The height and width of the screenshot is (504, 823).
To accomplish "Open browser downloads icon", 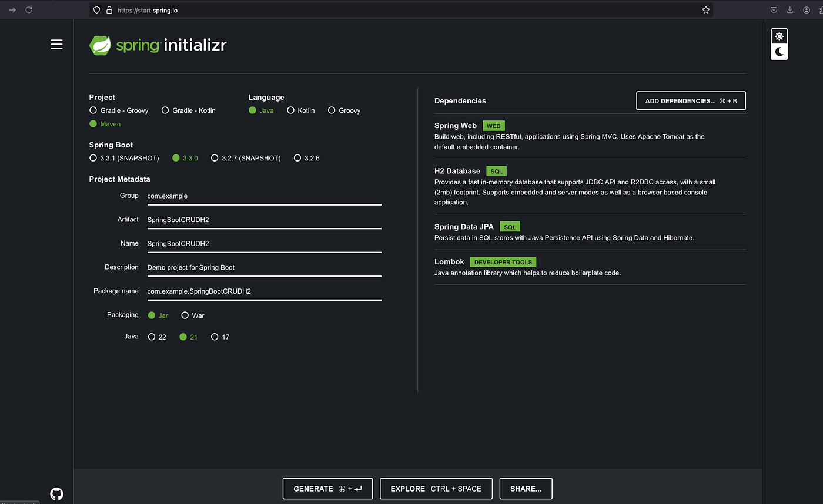I will 790,10.
